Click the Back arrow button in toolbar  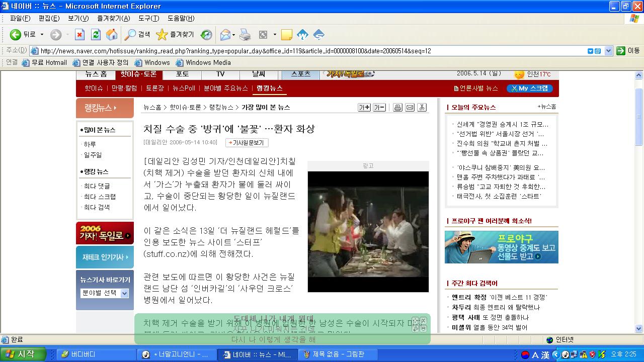pos(16,35)
